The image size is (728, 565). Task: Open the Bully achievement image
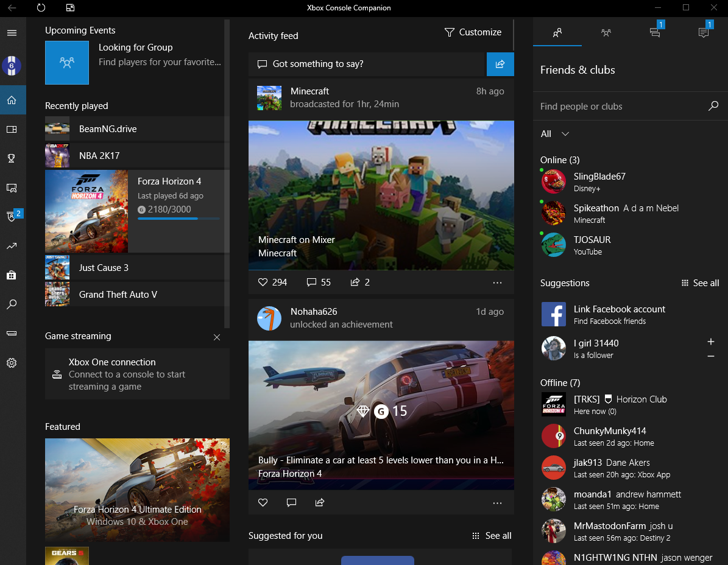tap(381, 416)
